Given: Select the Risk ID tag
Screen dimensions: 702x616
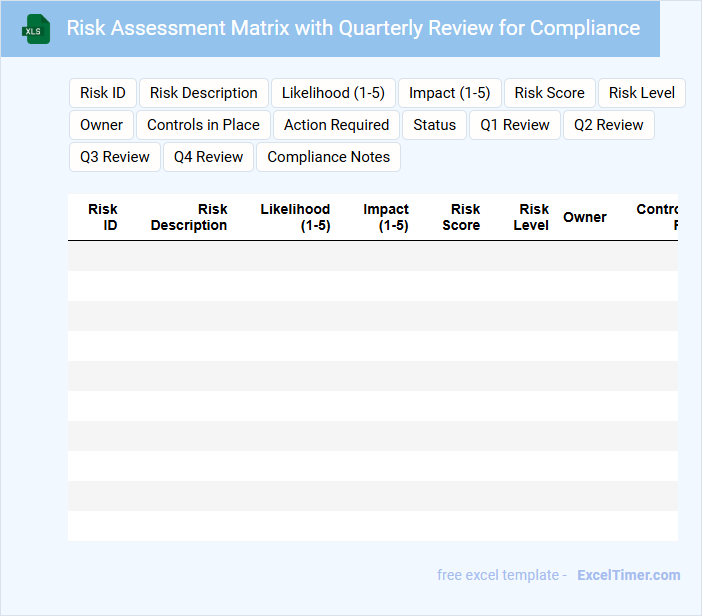Looking at the screenshot, I should [103, 93].
